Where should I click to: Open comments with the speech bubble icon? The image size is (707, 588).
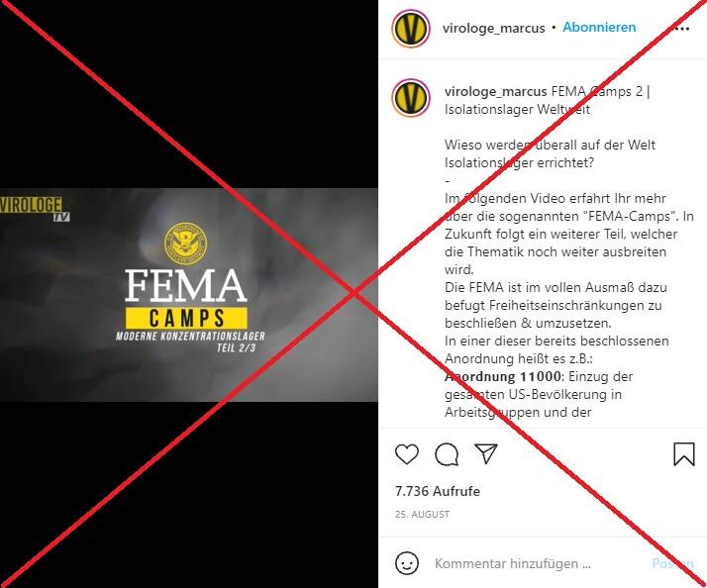tap(447, 454)
